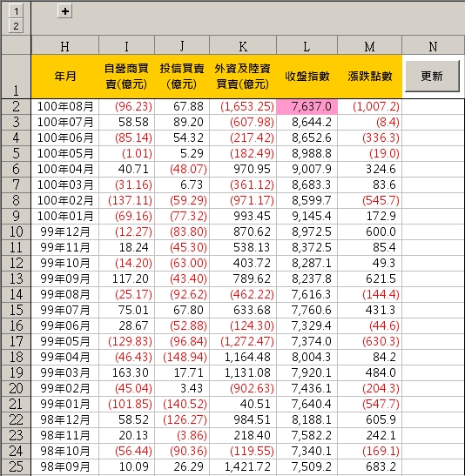Select row 2 header
Image resolution: width=465 pixels, height=476 pixels.
point(16,106)
